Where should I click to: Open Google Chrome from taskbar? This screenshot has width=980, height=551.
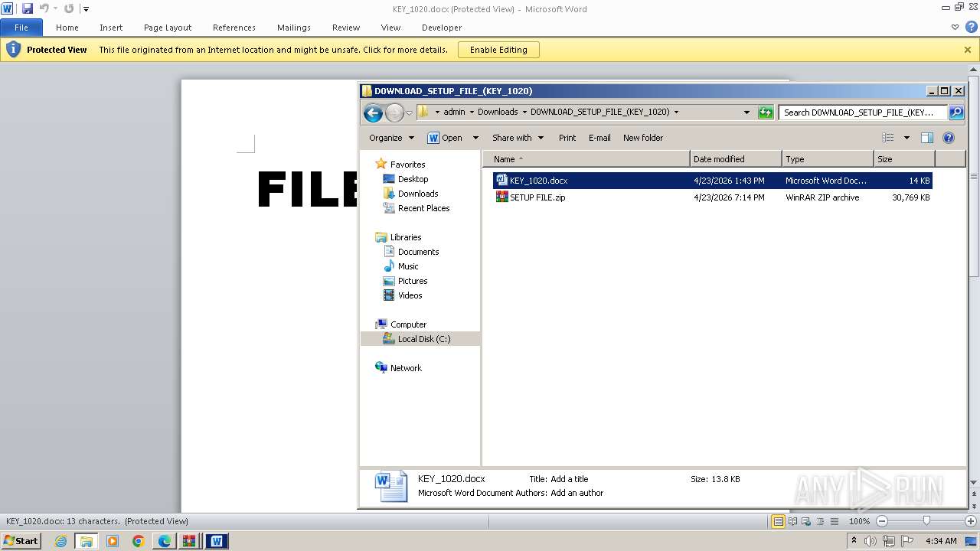(139, 541)
